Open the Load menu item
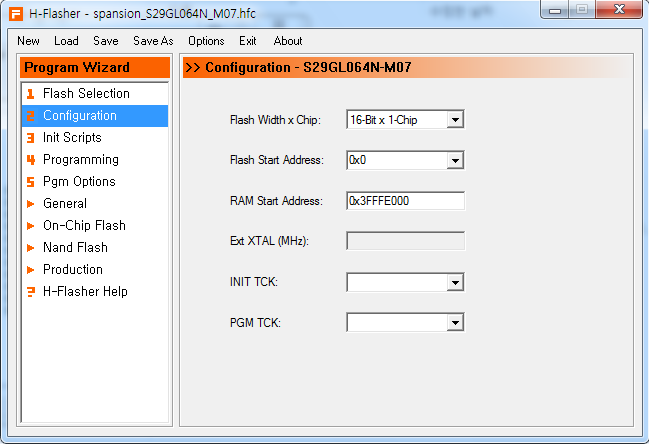This screenshot has width=649, height=444. (66, 41)
